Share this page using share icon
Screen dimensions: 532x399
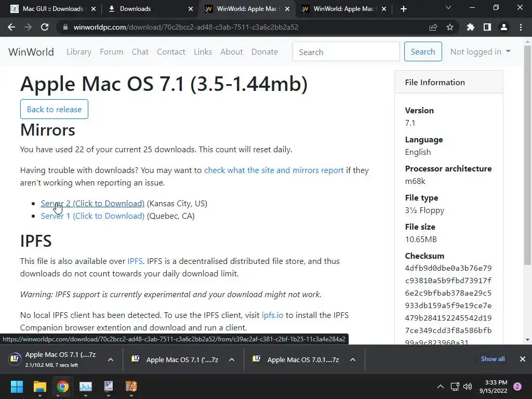433,27
